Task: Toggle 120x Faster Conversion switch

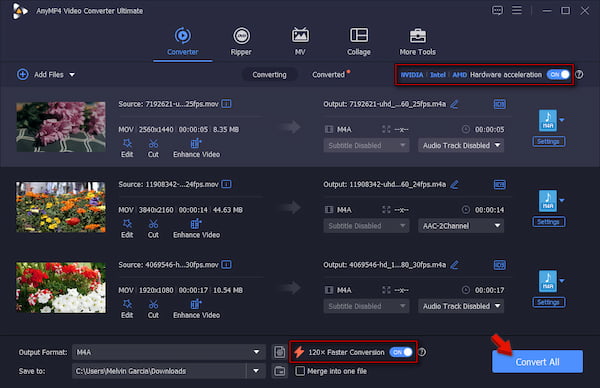Action: (x=401, y=352)
